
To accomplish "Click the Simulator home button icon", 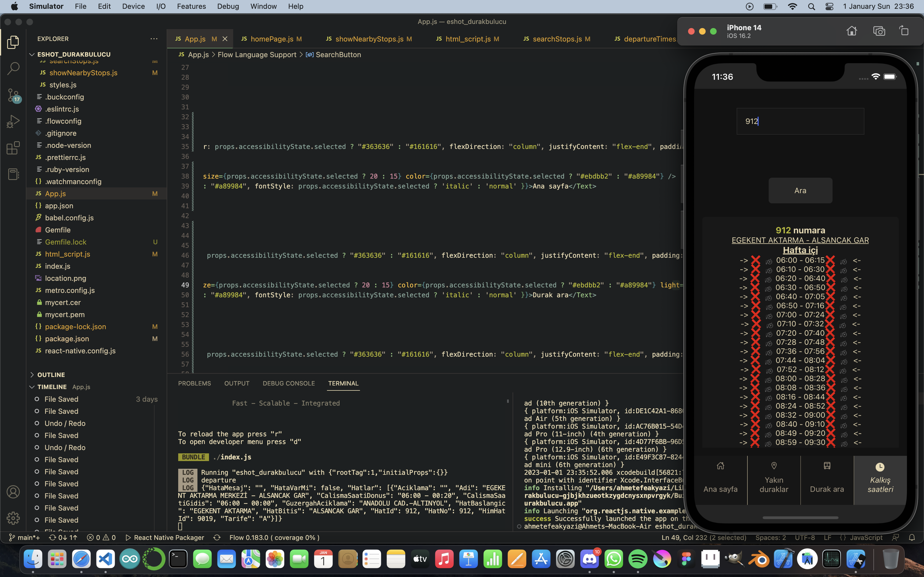I will [x=851, y=31].
